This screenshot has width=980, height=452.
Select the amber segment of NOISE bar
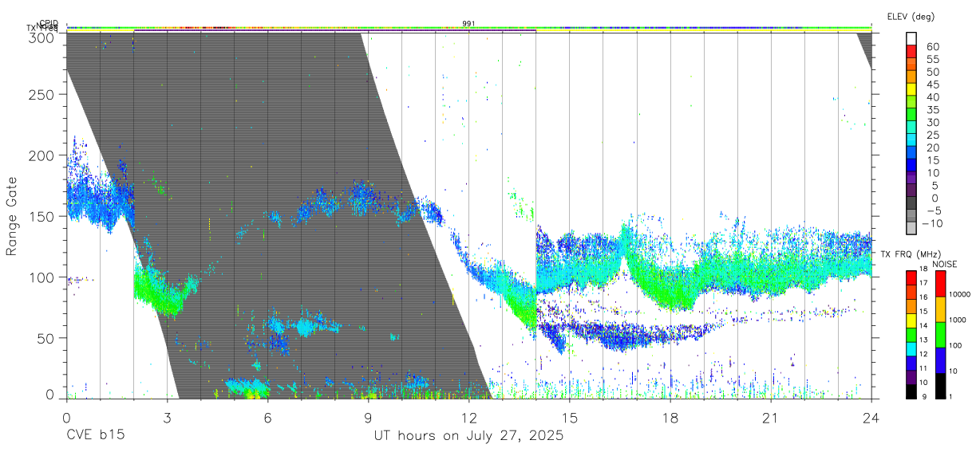939,309
